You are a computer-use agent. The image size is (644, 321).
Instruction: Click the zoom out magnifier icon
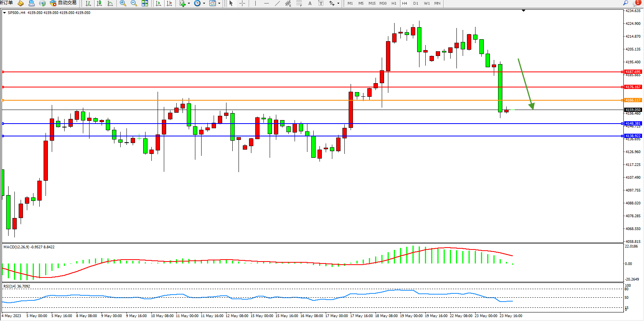[x=134, y=3]
